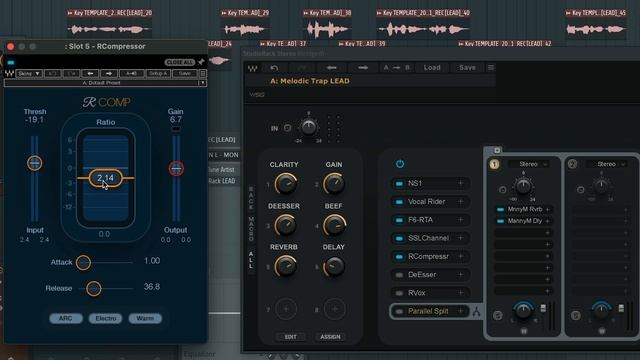Click the undo arrow in StudioRack header
Screen dimensions: 640x360
click(274, 68)
